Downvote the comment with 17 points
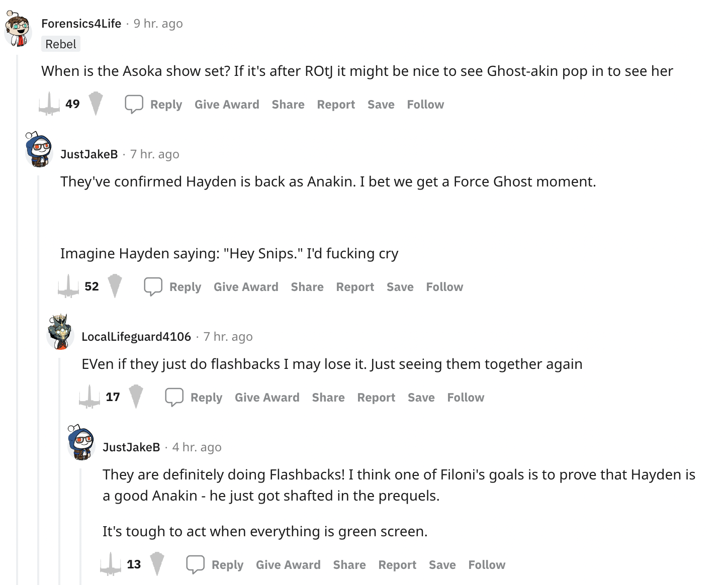The width and height of the screenshot is (728, 585). (136, 397)
